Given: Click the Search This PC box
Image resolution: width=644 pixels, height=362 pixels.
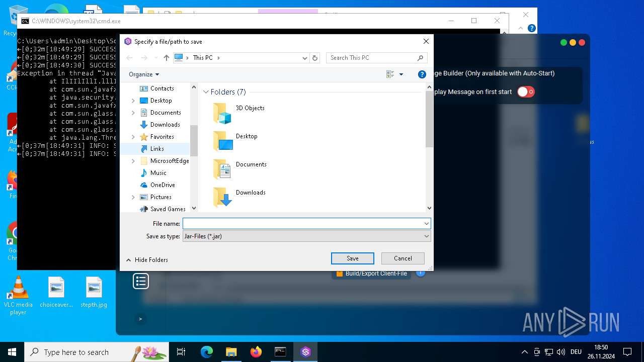Looking at the screenshot, I should [x=377, y=58].
